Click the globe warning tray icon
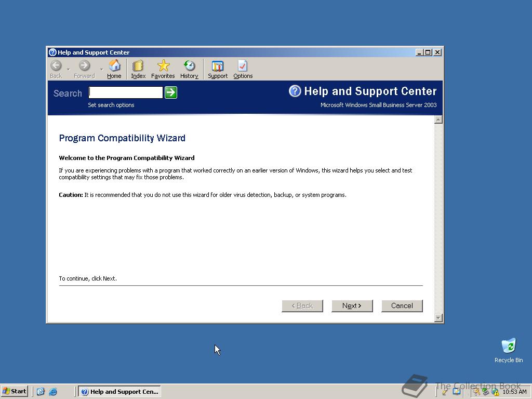Viewport: 532px width, 399px height. (x=495, y=392)
